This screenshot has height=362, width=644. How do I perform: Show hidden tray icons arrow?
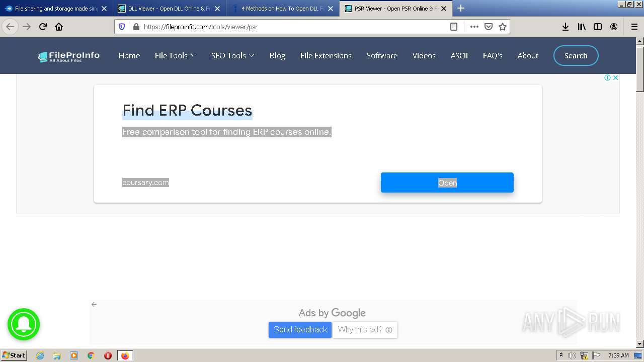coord(561,355)
